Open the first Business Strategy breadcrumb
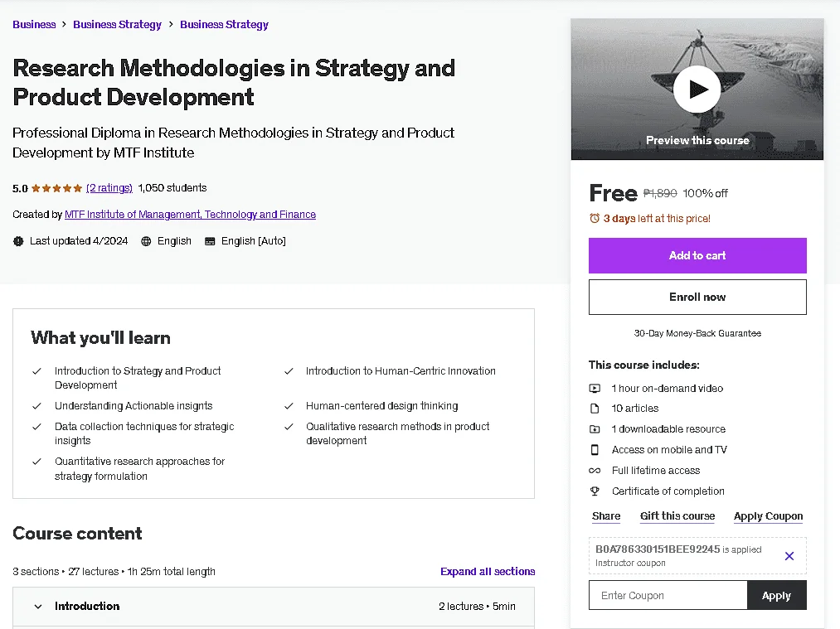 tap(117, 25)
